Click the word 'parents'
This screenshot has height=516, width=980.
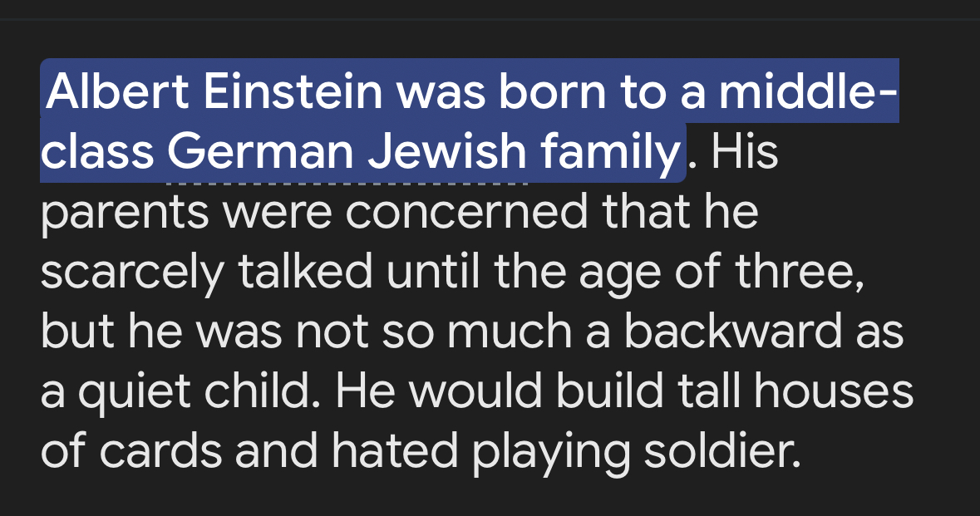tap(125, 213)
